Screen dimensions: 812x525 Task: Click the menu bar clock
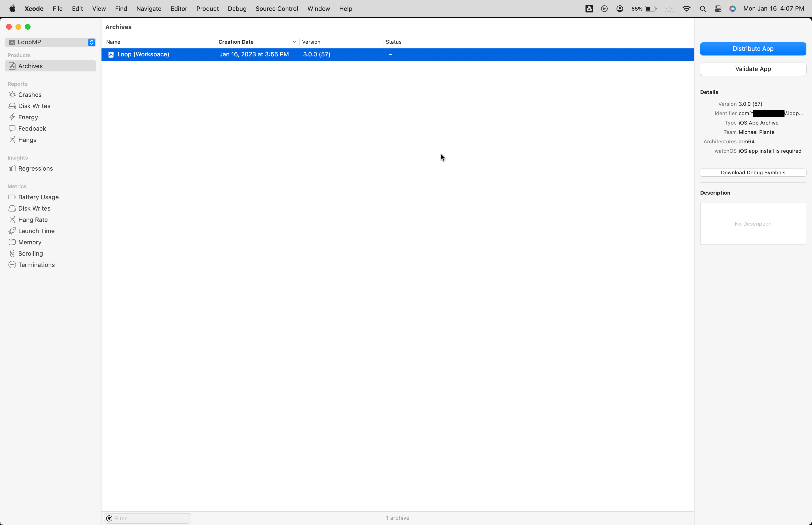pos(773,8)
